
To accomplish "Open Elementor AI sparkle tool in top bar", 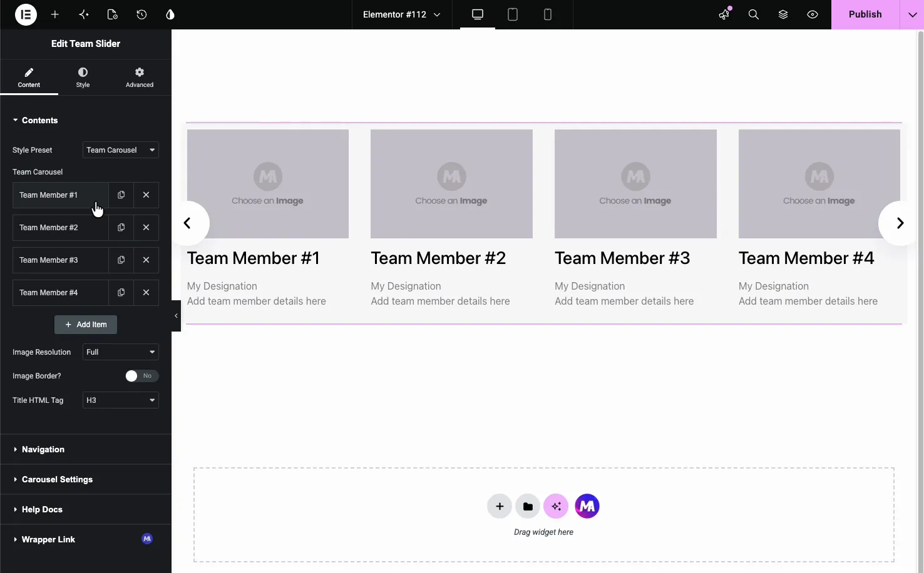I will (x=84, y=14).
